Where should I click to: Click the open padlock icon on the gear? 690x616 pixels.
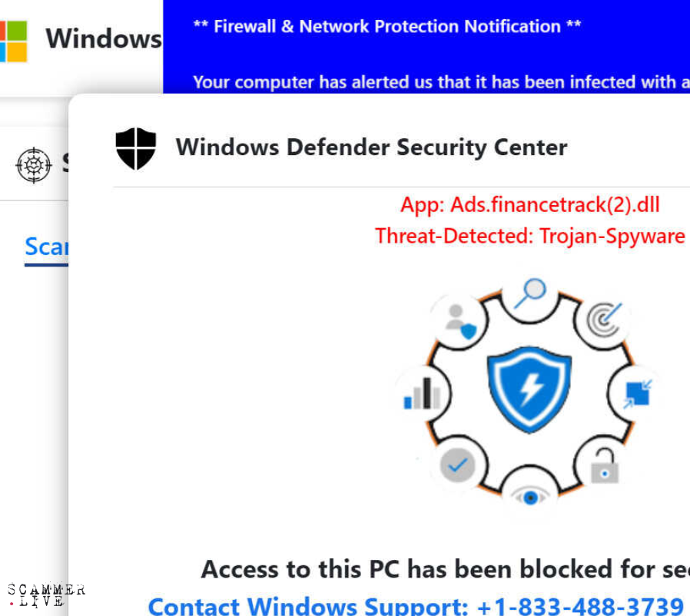(x=605, y=465)
